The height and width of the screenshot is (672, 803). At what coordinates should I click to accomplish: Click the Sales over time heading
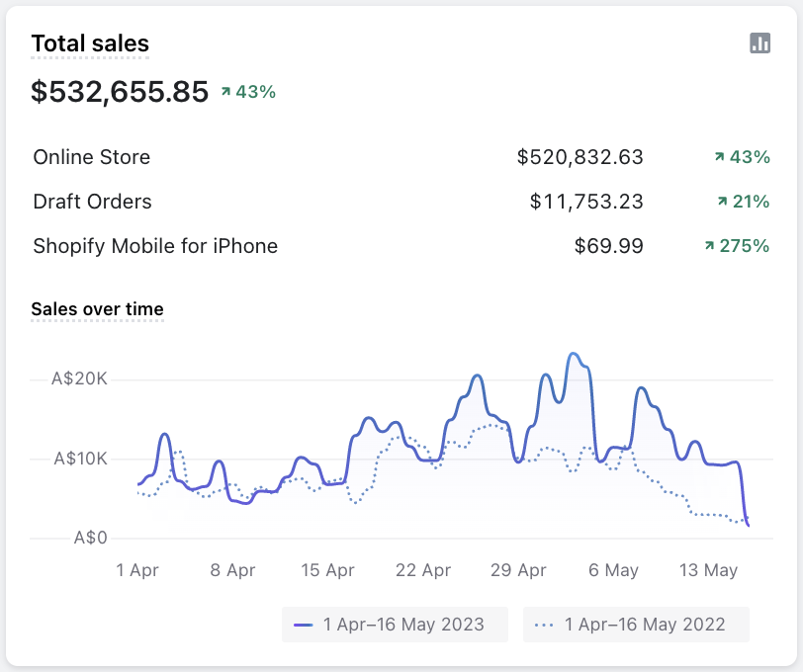tap(97, 309)
